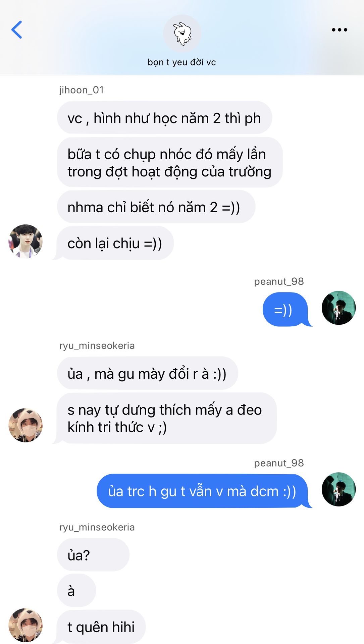Viewport: 364px width, 644px height.
Task: Open ryu_minseokeria's avatar beside 't quên hihi'
Action: tap(25, 625)
